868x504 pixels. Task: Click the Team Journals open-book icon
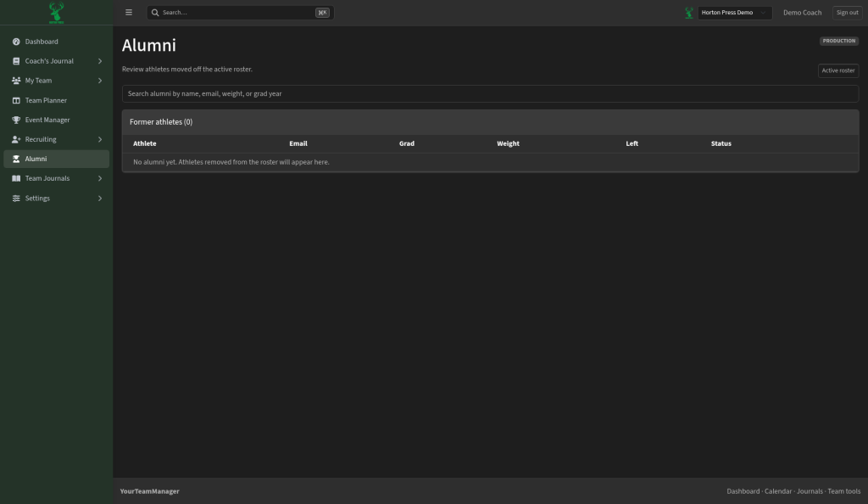tap(16, 178)
